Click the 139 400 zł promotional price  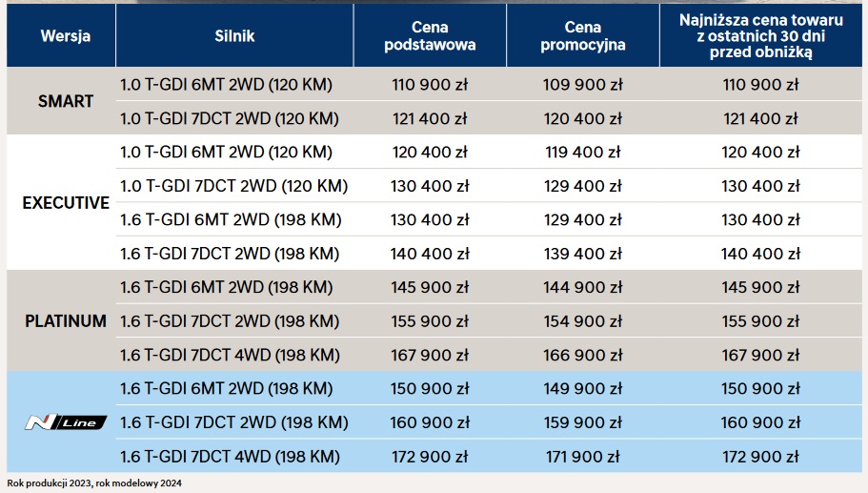pos(582,254)
